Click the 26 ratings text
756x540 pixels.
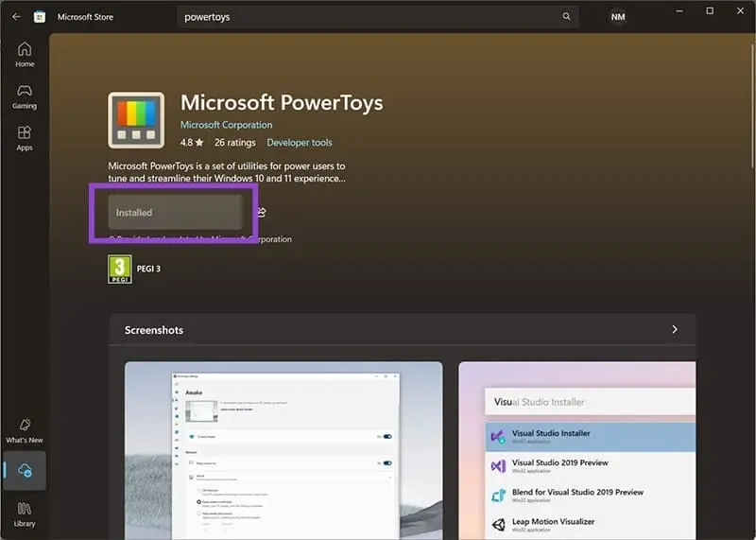(234, 143)
